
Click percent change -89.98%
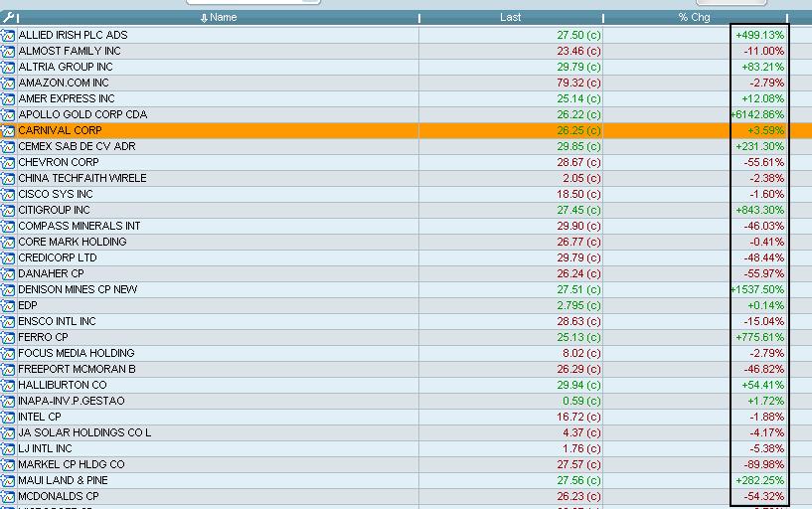click(x=764, y=464)
